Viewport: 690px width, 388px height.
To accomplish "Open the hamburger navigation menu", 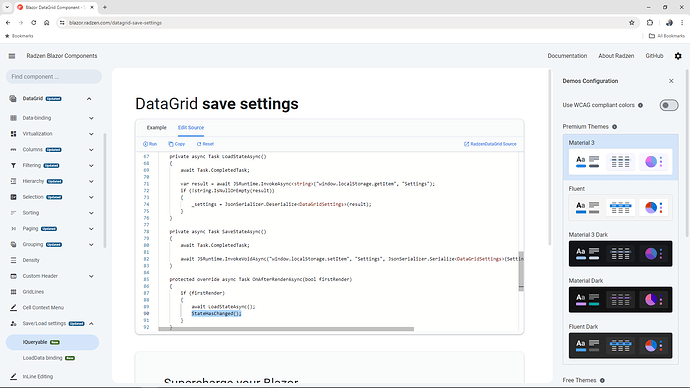I will click(12, 56).
